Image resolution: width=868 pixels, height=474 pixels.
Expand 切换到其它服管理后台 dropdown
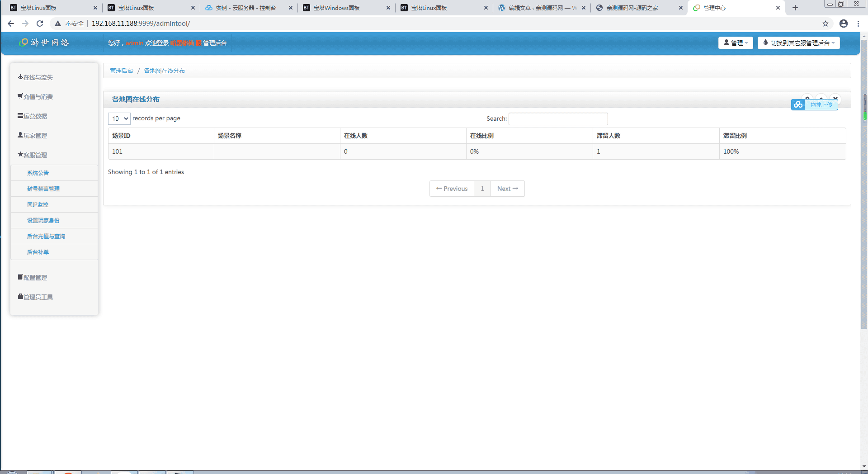799,43
